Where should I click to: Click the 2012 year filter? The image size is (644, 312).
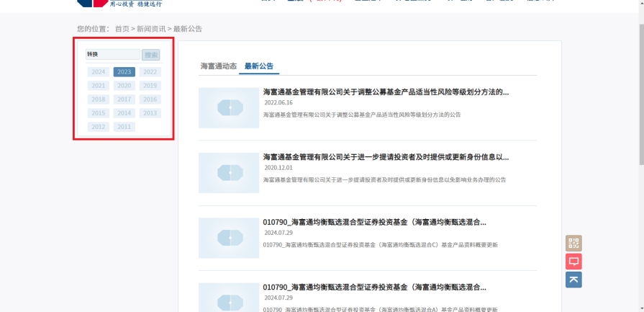tap(99, 127)
